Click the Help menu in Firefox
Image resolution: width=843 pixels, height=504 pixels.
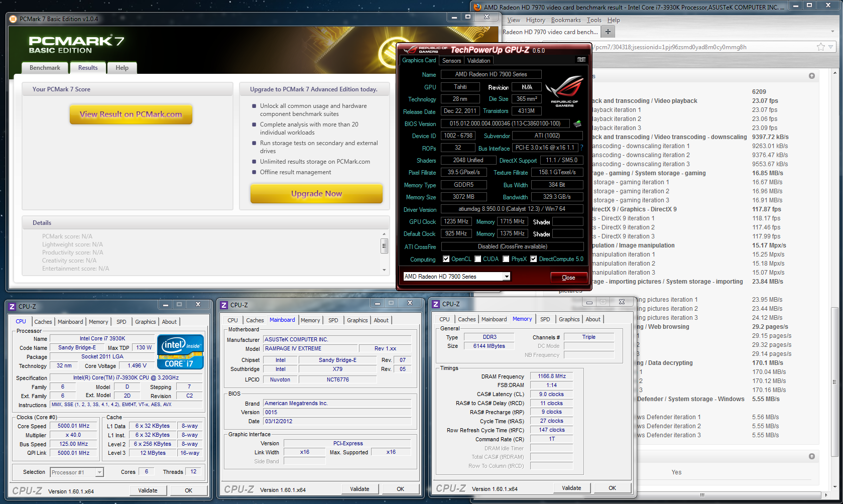(614, 20)
